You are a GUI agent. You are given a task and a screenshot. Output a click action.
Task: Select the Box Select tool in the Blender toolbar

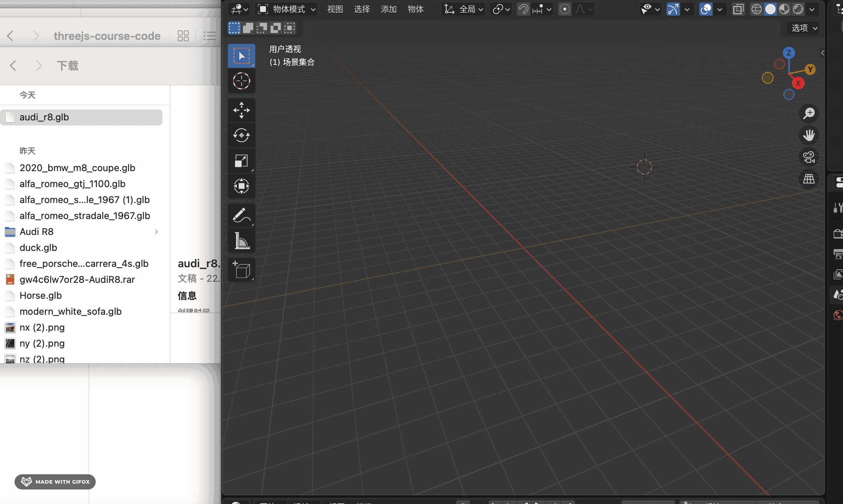pos(241,56)
